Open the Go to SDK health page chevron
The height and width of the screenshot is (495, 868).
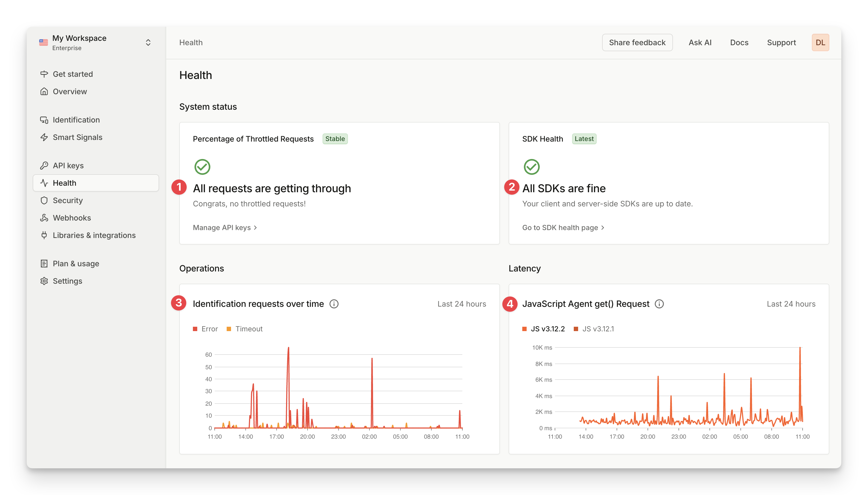pos(602,227)
